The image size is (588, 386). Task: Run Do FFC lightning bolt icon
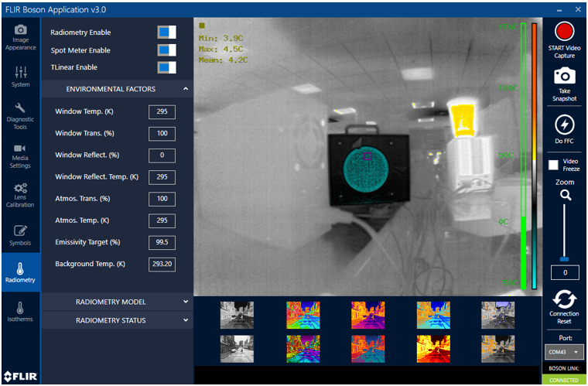565,125
